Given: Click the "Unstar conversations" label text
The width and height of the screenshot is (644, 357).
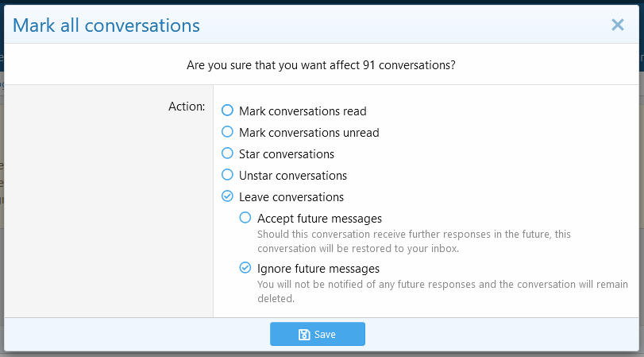Looking at the screenshot, I should 293,176.
